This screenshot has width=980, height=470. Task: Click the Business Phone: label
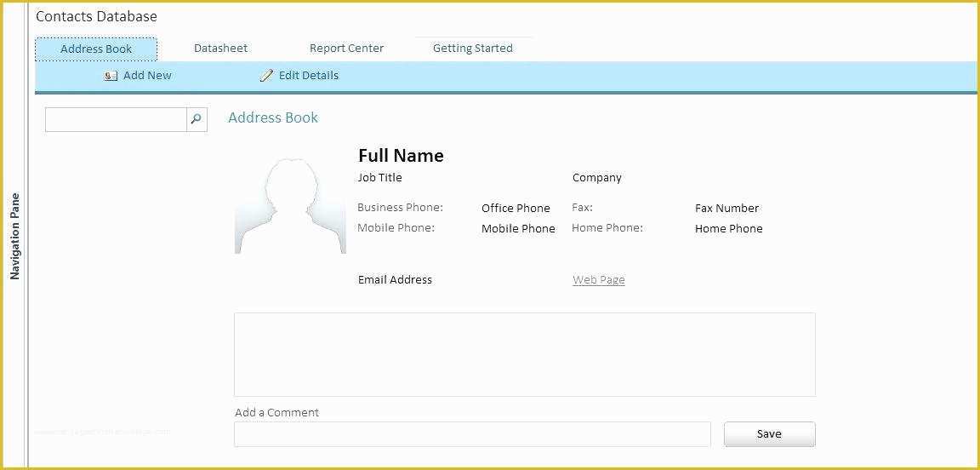400,207
